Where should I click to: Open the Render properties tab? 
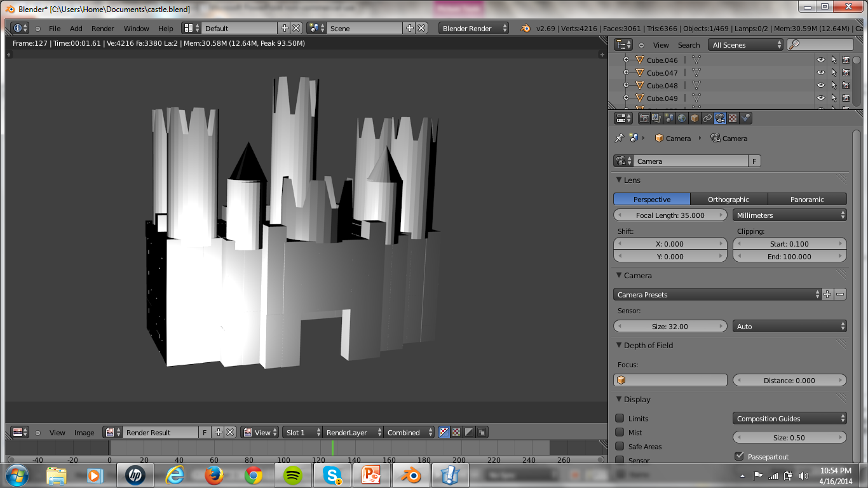tap(644, 118)
